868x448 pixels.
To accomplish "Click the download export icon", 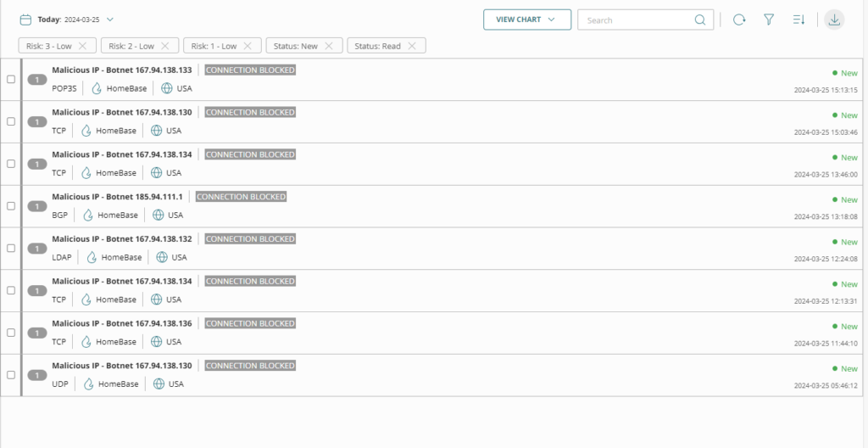I will click(x=834, y=20).
